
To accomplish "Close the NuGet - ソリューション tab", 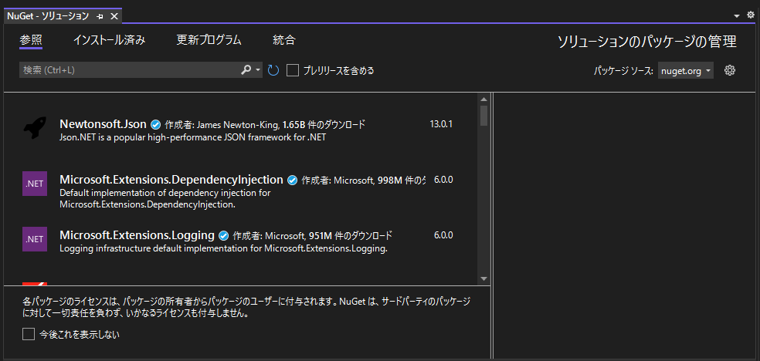I will (114, 16).
